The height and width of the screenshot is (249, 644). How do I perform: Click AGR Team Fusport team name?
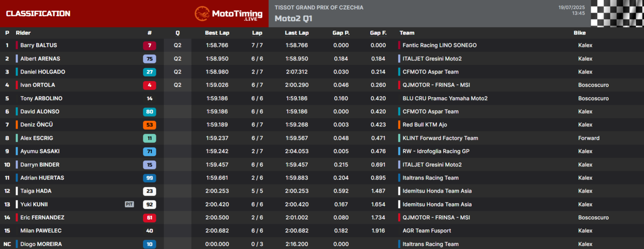(427, 230)
